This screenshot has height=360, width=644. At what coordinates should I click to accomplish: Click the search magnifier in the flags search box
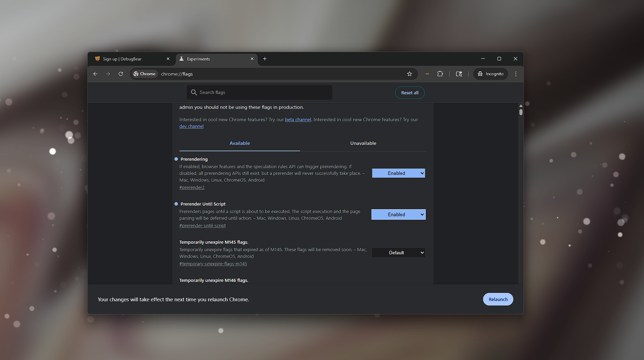click(194, 92)
